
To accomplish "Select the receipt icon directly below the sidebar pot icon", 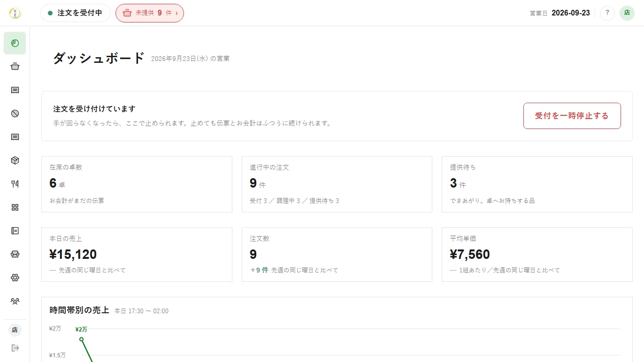I will (15, 90).
